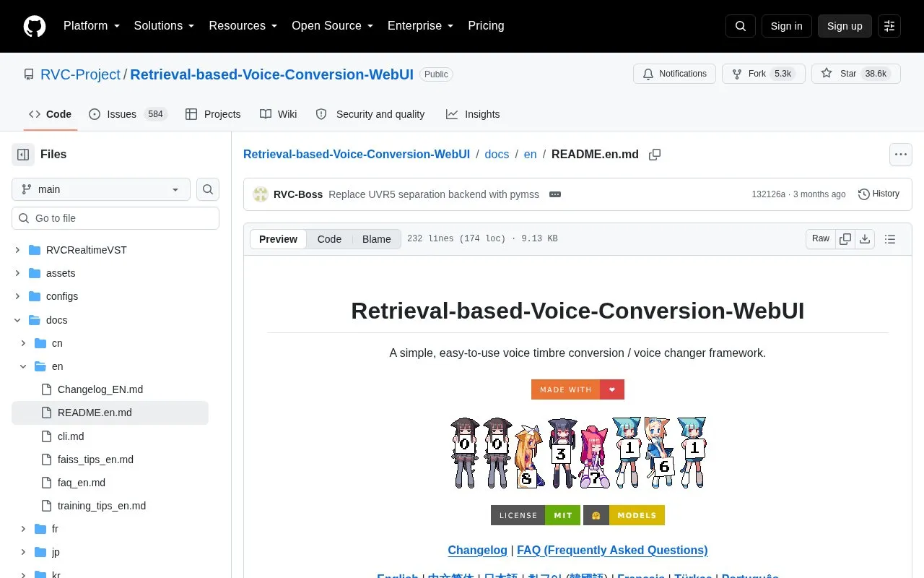Expand commit message ellipsis button
The height and width of the screenshot is (578, 924).
point(555,194)
